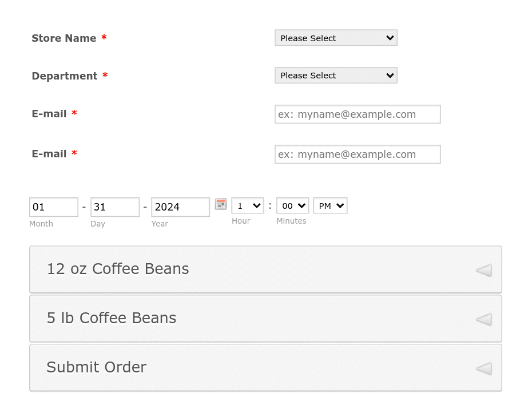Click the Day input box
The width and height of the screenshot is (532, 393).
[x=114, y=207]
